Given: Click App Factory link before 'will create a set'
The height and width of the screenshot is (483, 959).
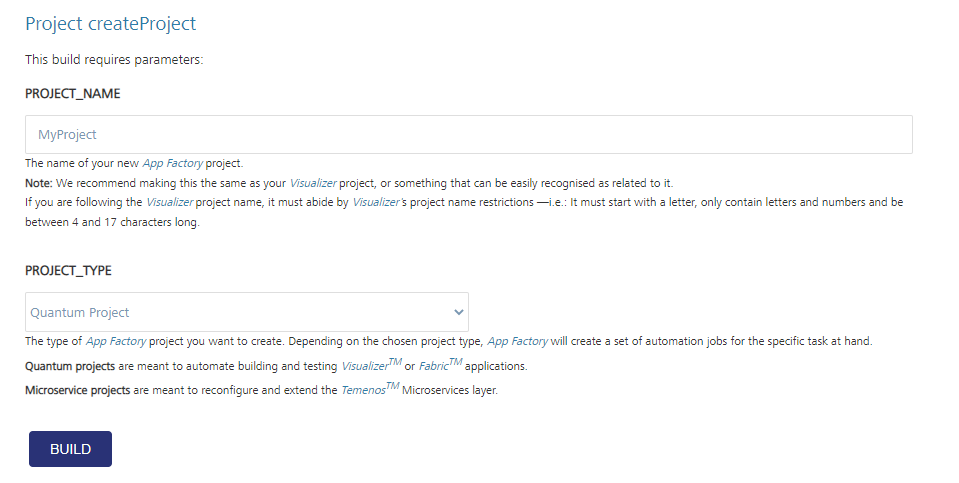Looking at the screenshot, I should (x=518, y=341).
